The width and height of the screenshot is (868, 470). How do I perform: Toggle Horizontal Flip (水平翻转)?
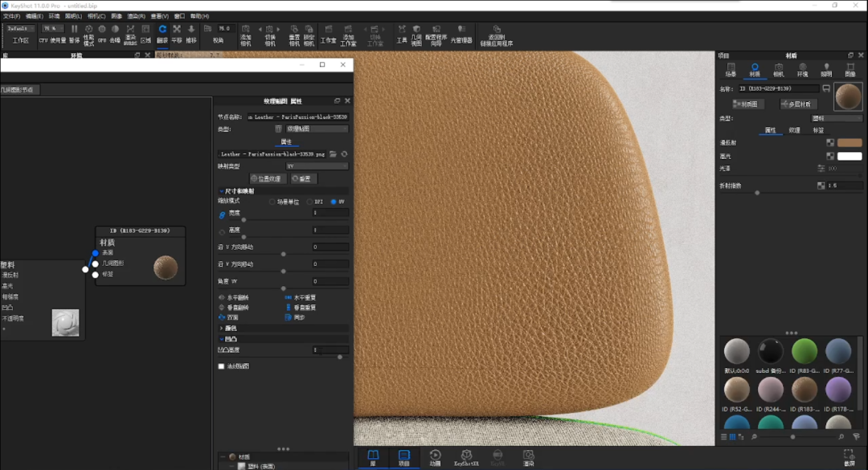(x=235, y=297)
